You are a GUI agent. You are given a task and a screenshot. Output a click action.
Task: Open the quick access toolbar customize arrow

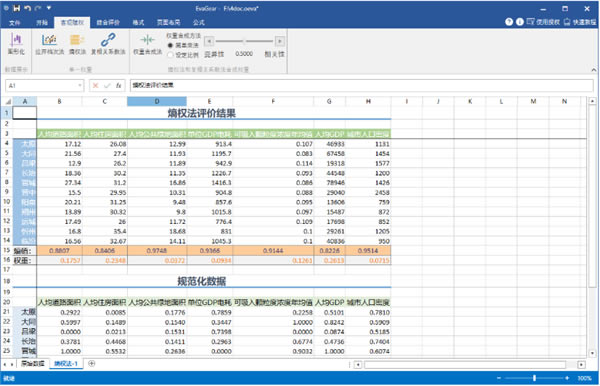49,8
